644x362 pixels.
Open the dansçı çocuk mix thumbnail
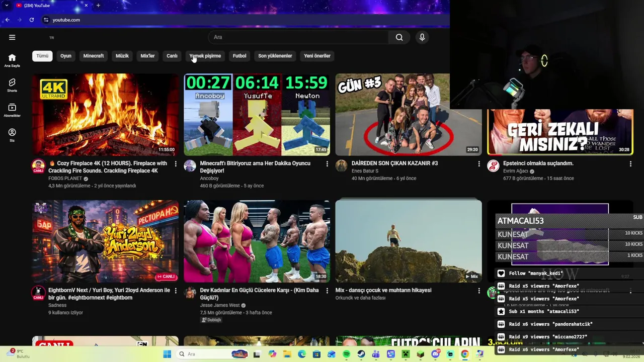(x=409, y=241)
